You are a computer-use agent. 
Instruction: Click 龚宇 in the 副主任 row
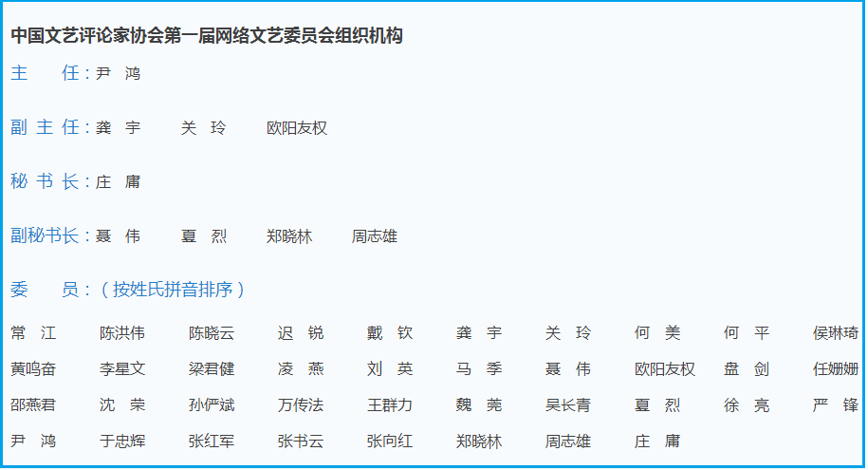(x=118, y=127)
